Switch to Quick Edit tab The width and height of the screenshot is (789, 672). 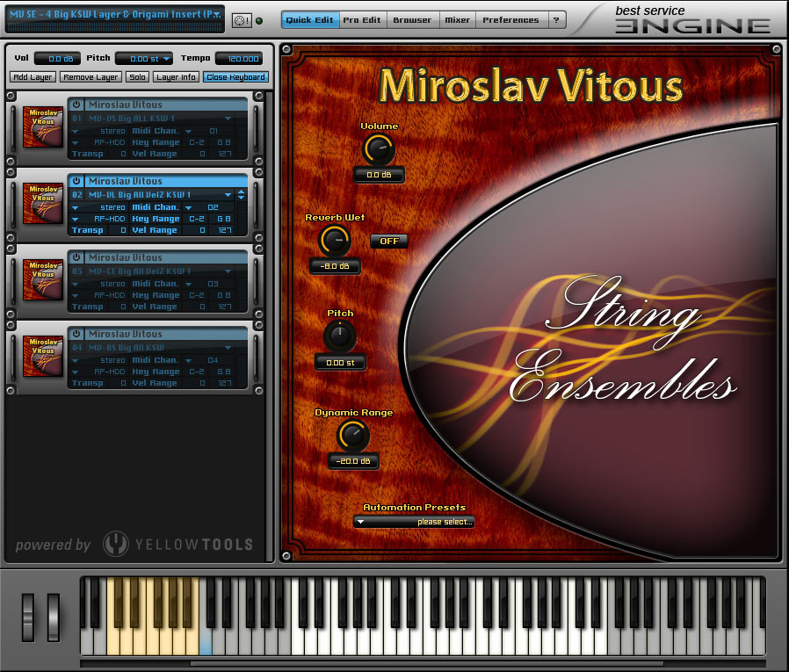coord(310,20)
